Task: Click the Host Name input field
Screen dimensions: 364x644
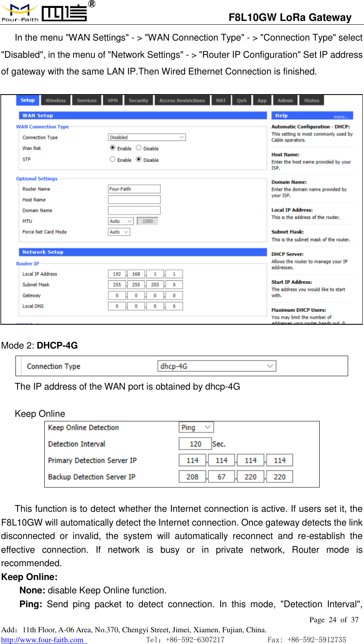Action: (134, 200)
